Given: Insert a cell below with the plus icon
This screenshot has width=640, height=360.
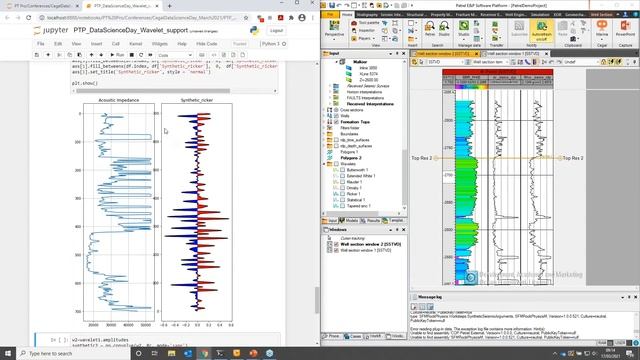Looking at the screenshot, I should click(x=48, y=55).
